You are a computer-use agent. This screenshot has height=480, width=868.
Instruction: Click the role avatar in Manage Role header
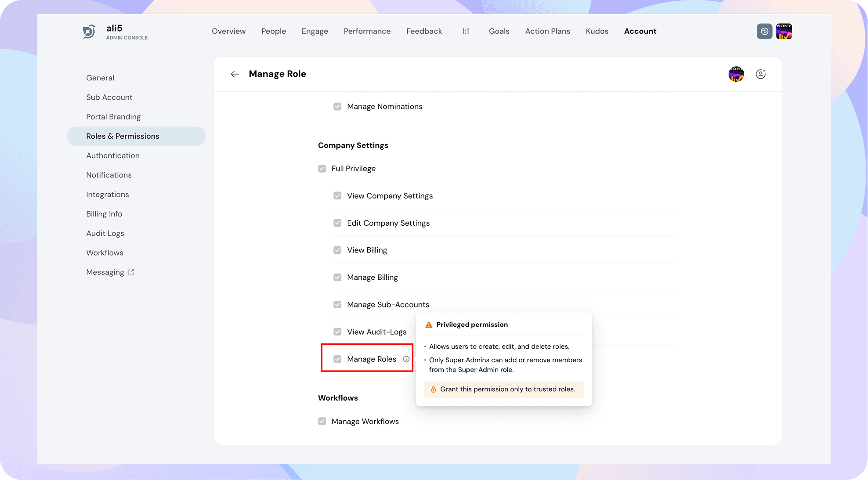click(x=736, y=74)
